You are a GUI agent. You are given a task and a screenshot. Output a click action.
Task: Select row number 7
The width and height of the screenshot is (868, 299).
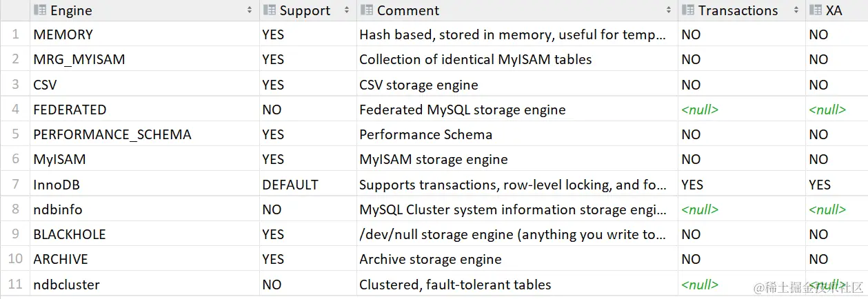tap(15, 185)
